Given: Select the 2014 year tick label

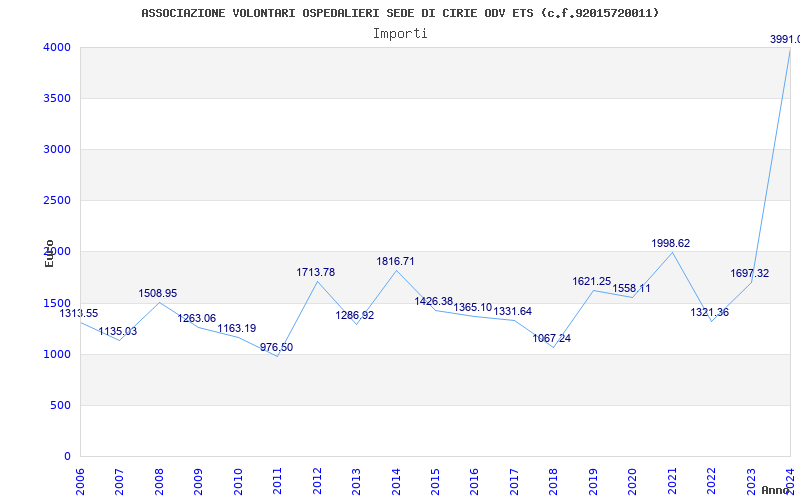Looking at the screenshot, I should (x=395, y=480).
